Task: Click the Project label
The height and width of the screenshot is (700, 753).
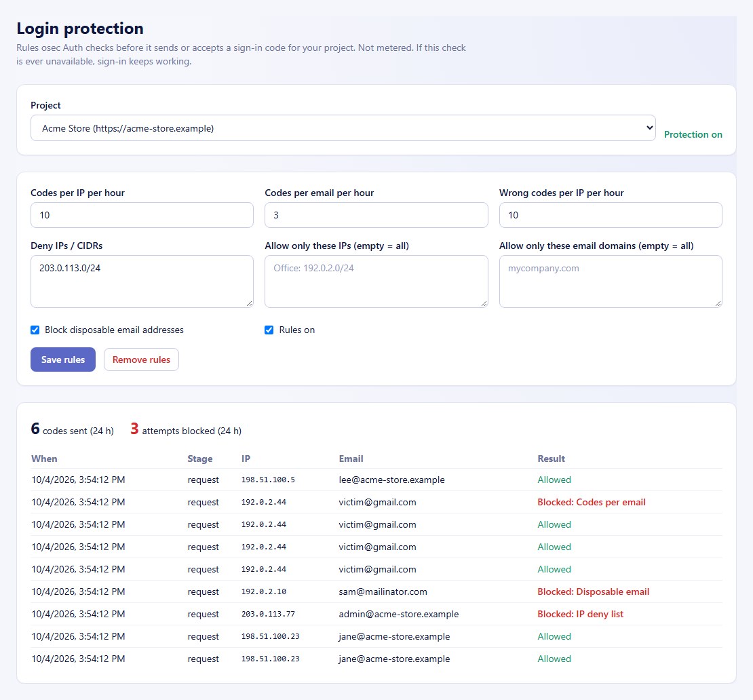Action: click(x=45, y=105)
